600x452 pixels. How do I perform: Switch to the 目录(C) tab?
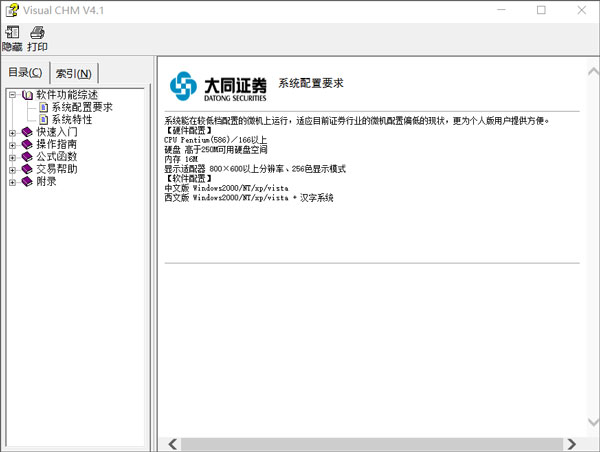point(25,72)
